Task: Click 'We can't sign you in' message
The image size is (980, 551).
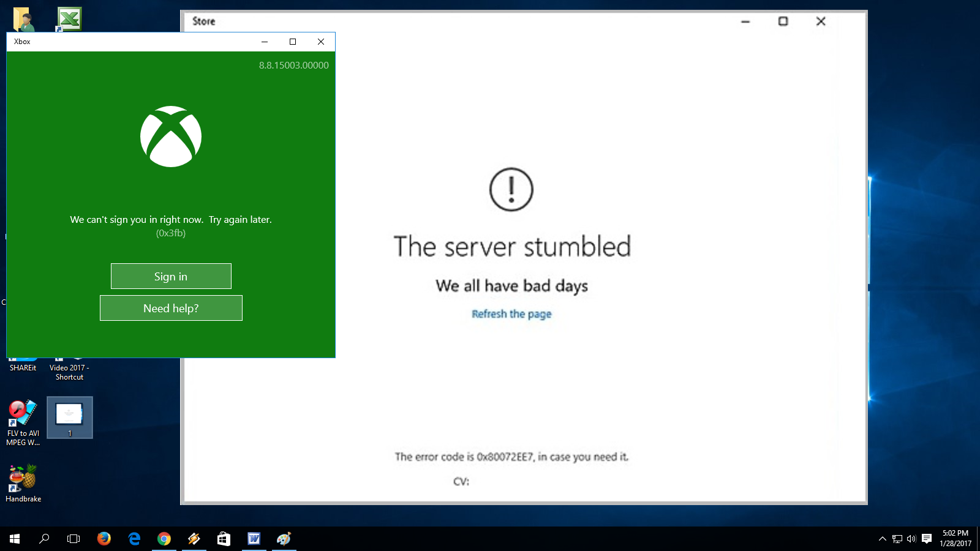Action: tap(171, 219)
